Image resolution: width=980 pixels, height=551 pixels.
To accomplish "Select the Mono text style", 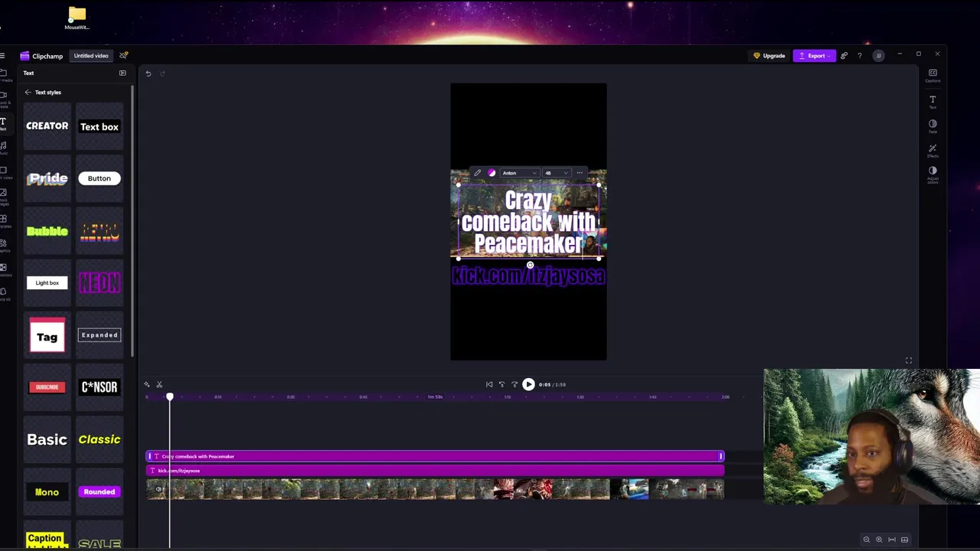I will [47, 492].
